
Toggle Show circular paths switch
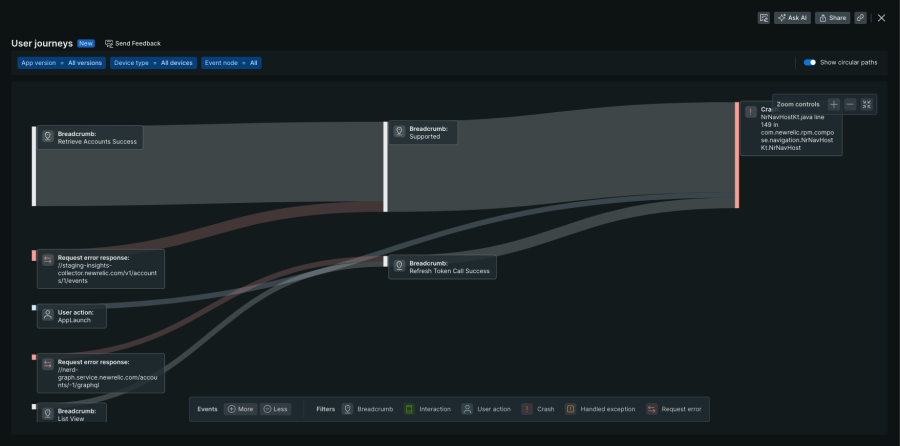(x=810, y=62)
